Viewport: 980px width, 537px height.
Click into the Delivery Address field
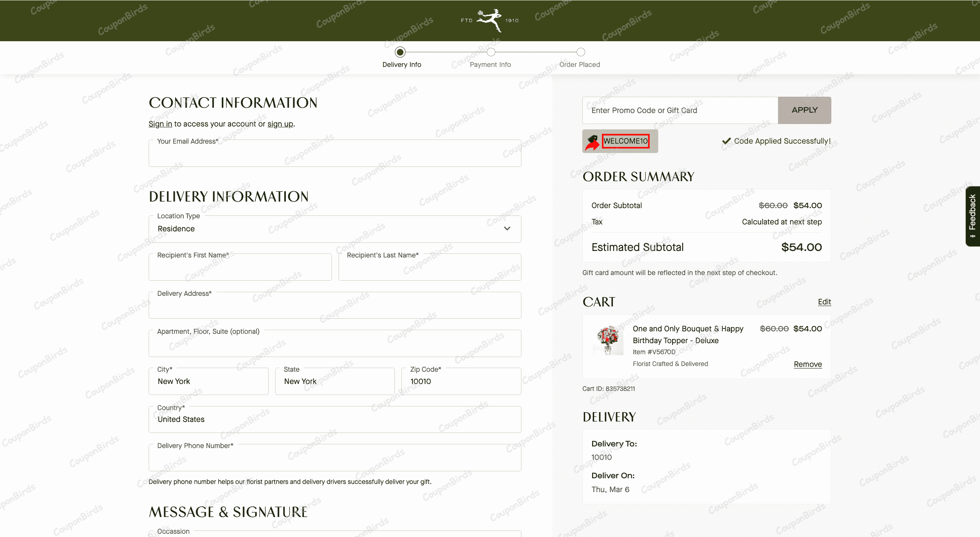tap(335, 305)
